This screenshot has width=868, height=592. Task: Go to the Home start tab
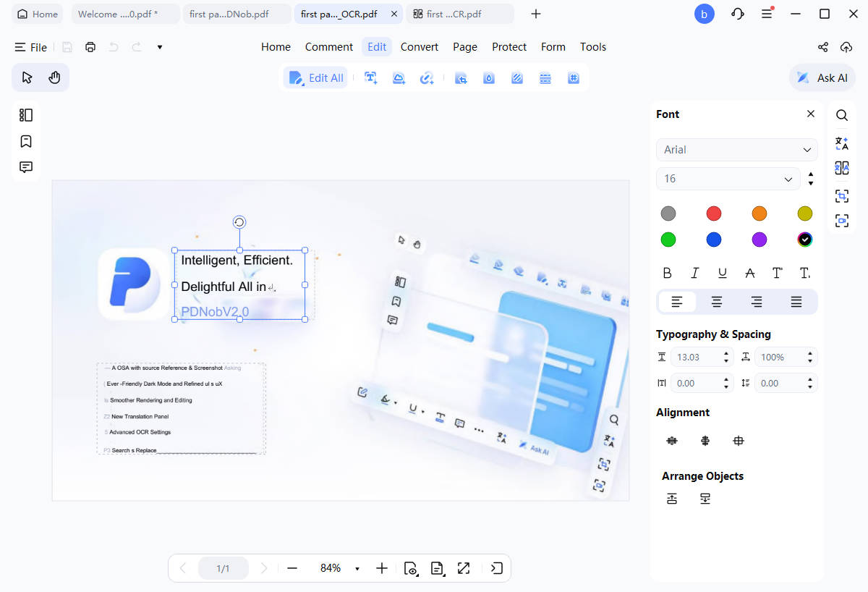click(38, 14)
